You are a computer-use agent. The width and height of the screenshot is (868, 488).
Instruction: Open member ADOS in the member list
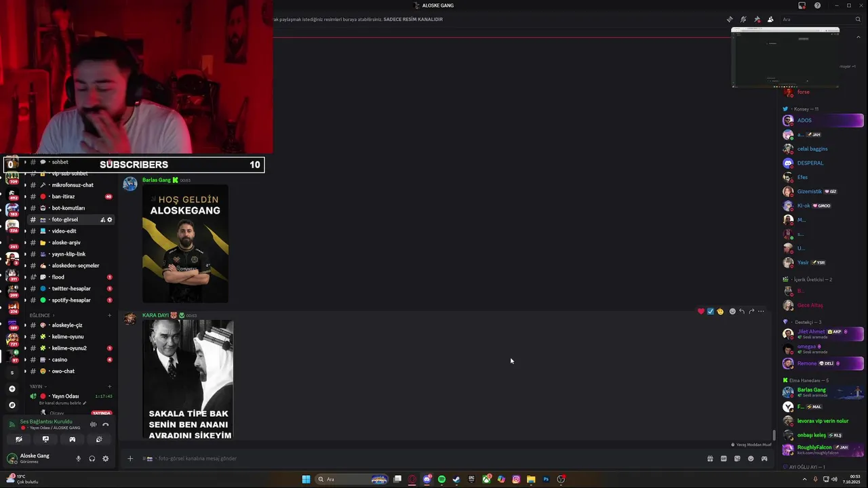click(x=823, y=121)
